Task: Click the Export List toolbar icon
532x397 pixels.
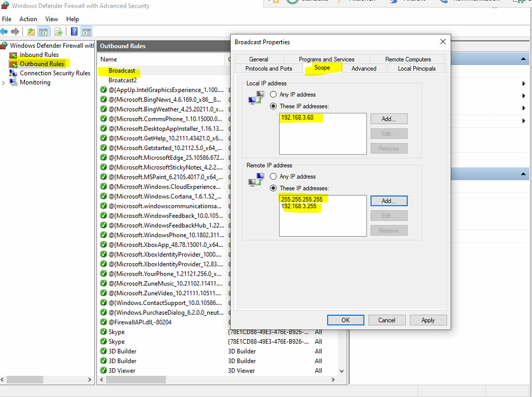Action: coord(59,32)
